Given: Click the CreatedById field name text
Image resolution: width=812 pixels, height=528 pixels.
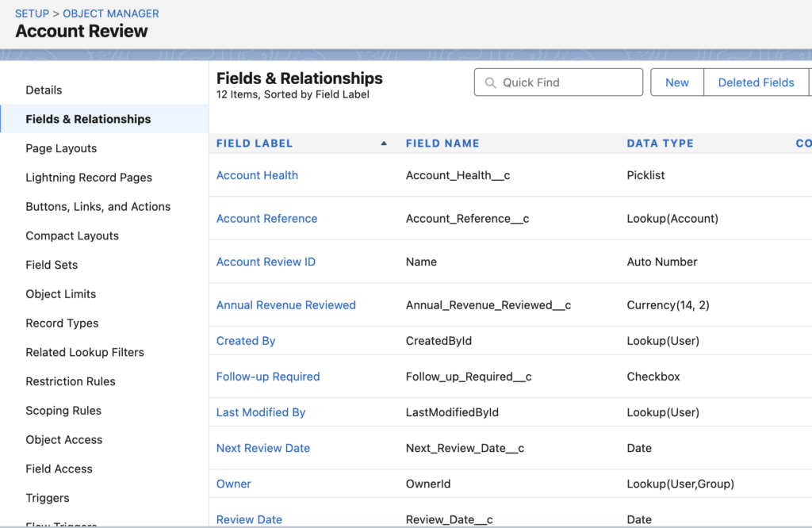Looking at the screenshot, I should point(439,341).
